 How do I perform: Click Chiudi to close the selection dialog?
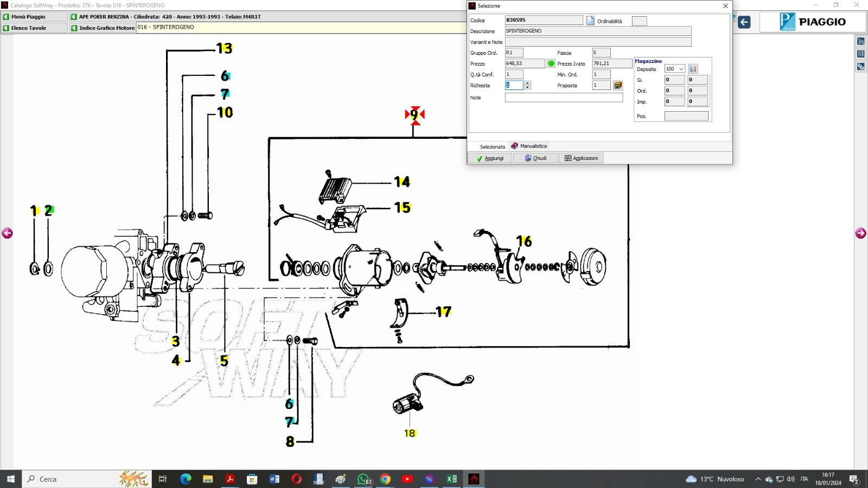(535, 158)
